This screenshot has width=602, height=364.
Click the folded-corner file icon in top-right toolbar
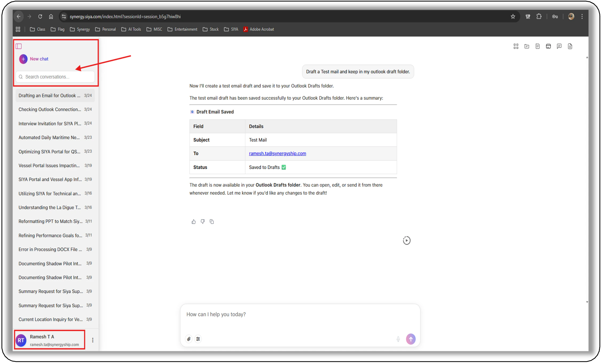[570, 46]
